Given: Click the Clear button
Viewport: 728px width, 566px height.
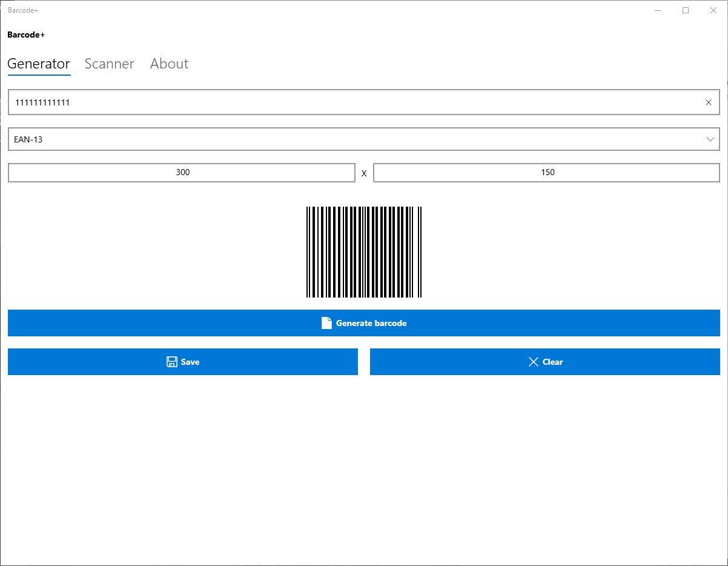Looking at the screenshot, I should 545,362.
